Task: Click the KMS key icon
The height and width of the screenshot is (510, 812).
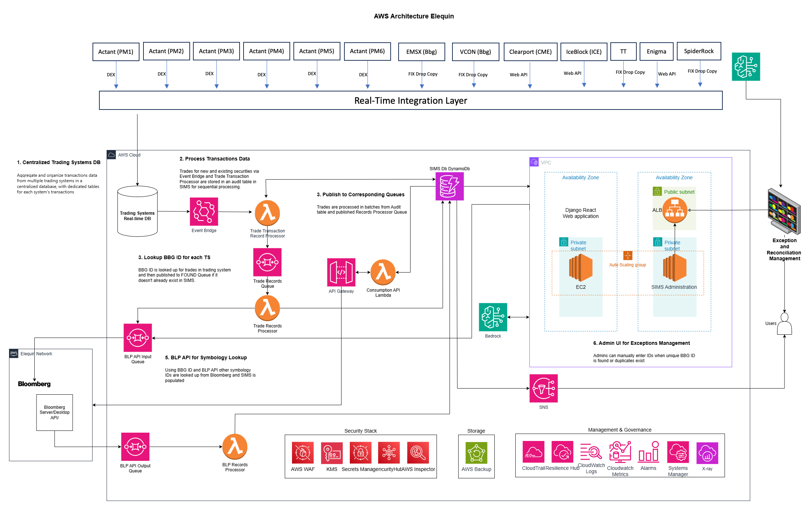Action: coord(331,453)
